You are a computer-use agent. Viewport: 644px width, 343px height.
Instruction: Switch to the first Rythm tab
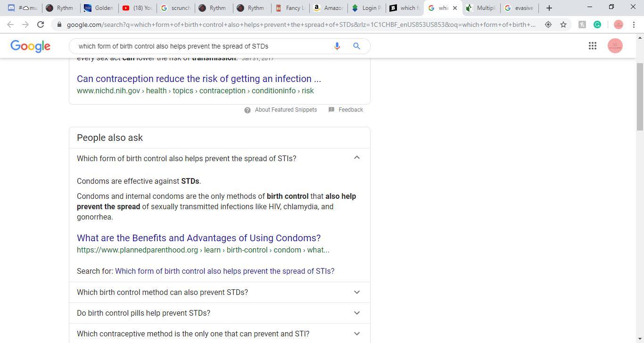[x=60, y=8]
